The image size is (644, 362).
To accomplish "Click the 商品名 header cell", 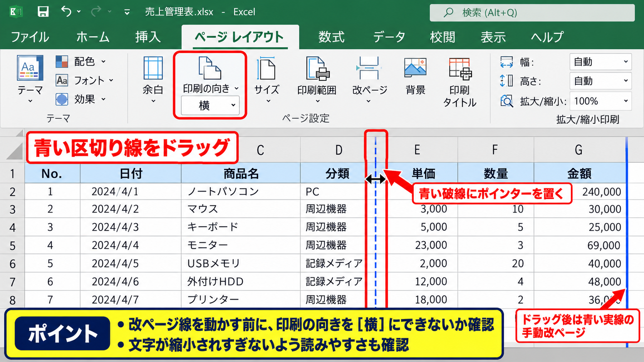I will [x=241, y=173].
